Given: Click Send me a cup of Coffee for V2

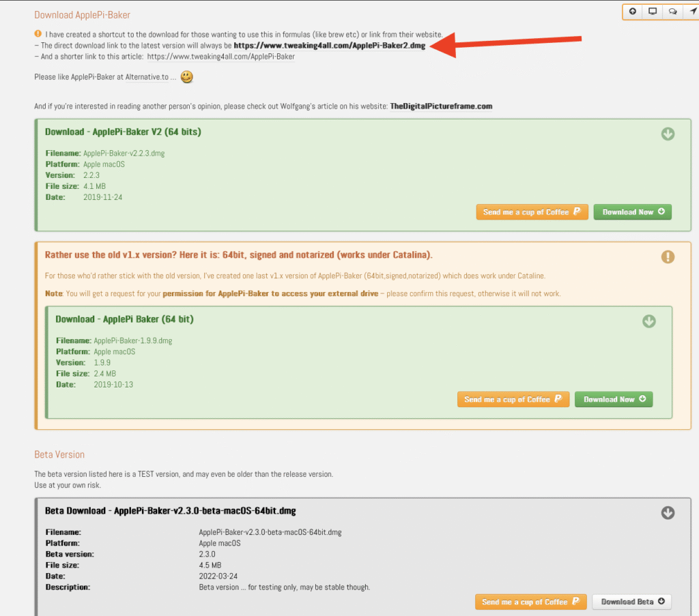Looking at the screenshot, I should tap(532, 212).
